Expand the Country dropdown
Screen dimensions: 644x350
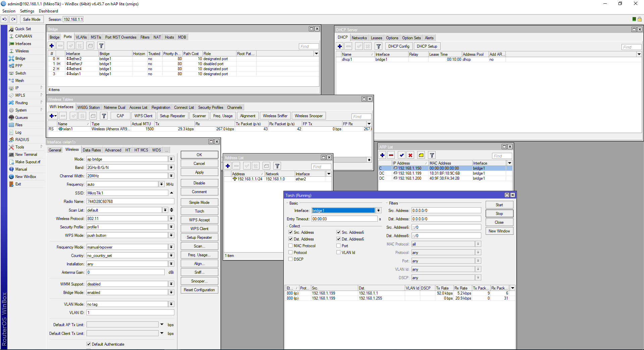tap(171, 256)
